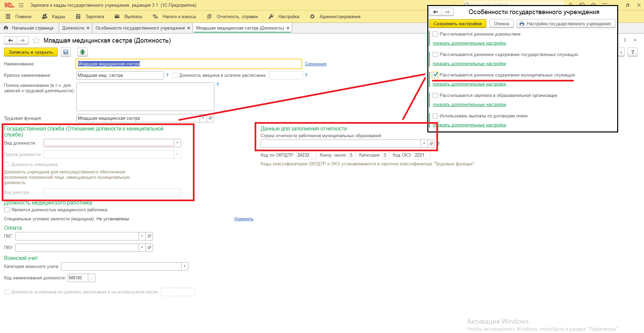Click the Изменить link for special employment conditions
This screenshot has height=333, width=644.
(244, 219)
